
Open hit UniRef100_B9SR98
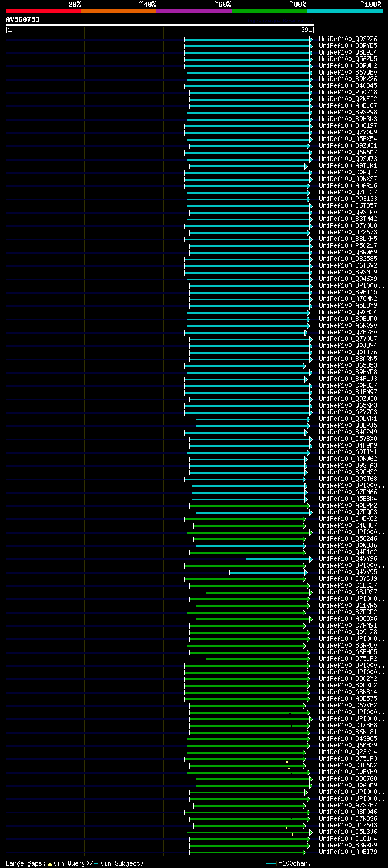(349, 112)
